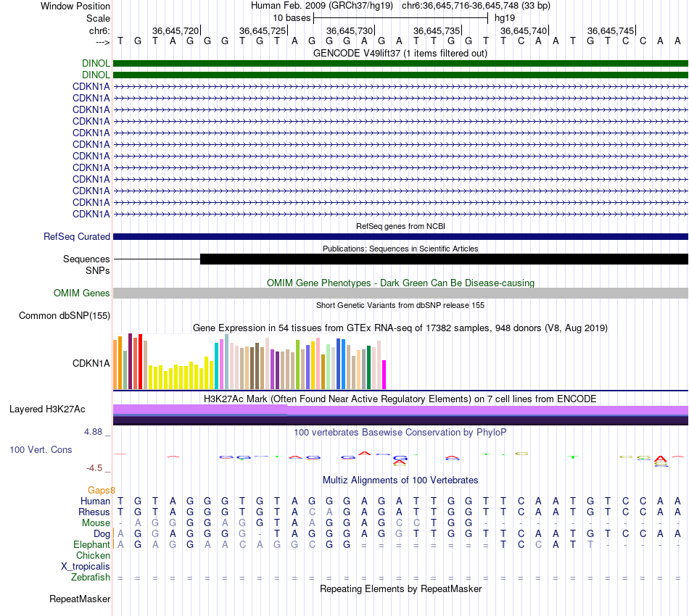689x616 pixels.
Task: Click the Dog alignment row label
Action: 102,534
